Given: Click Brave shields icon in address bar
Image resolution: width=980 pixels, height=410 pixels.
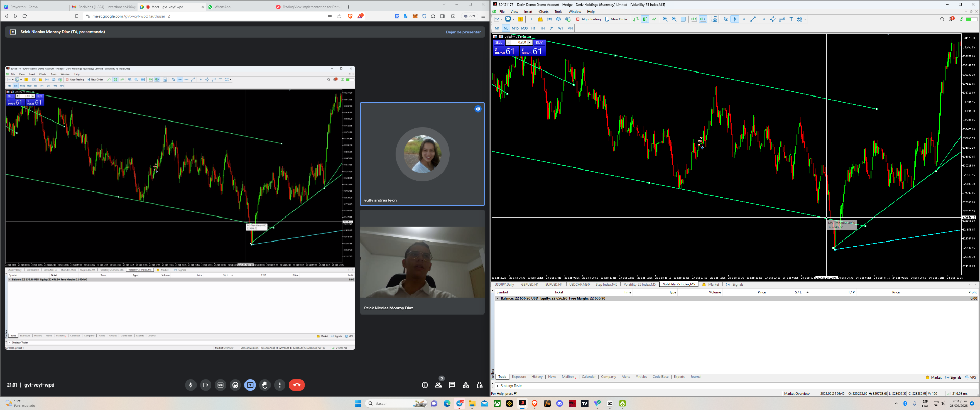Looking at the screenshot, I should coord(350,16).
